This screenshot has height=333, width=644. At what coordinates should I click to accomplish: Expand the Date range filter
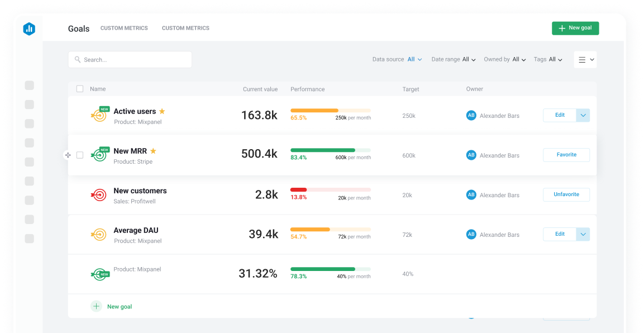click(454, 59)
